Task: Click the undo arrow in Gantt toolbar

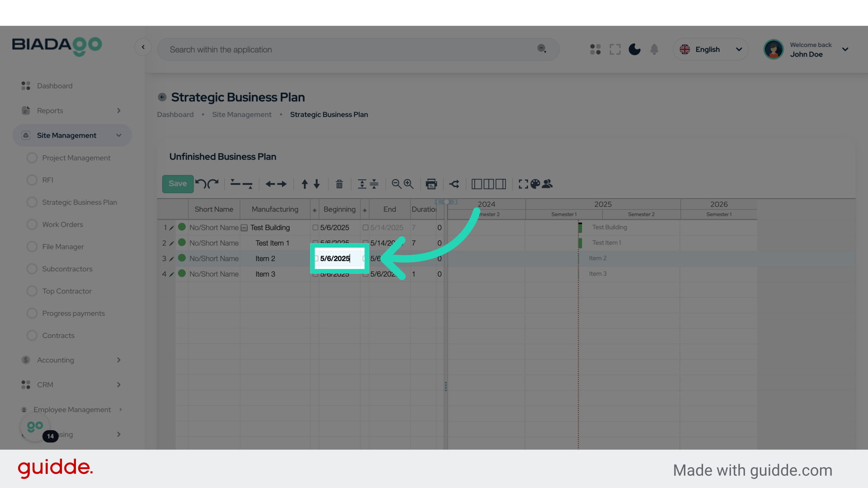Action: point(201,184)
